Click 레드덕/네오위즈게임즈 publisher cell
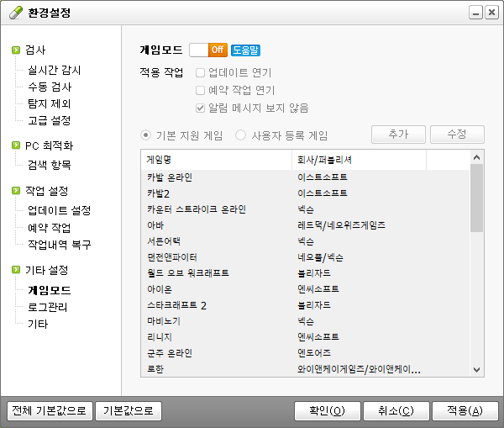The image size is (504, 428). click(x=341, y=225)
